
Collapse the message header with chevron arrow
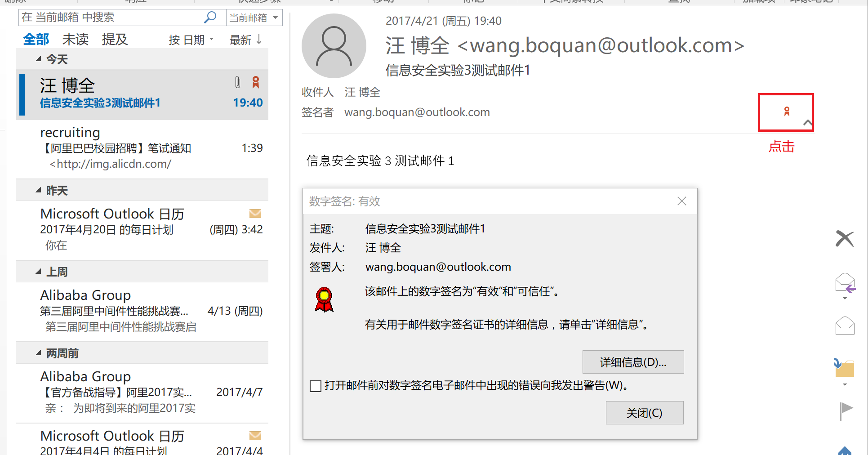point(807,122)
